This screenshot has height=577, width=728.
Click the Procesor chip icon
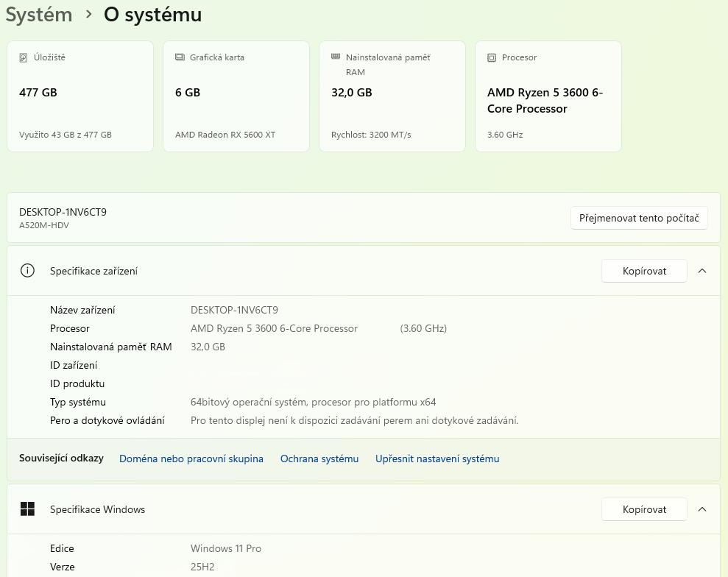point(492,57)
